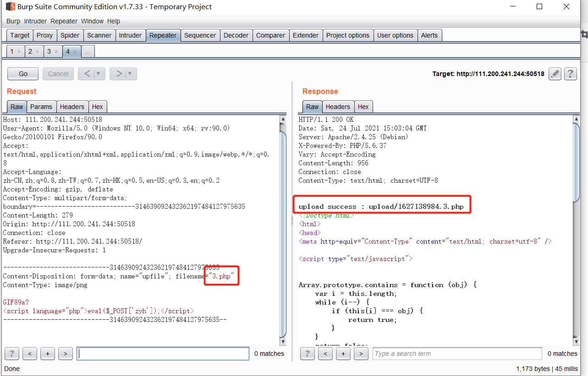
Task: Add new Repeater tab with ellipsis
Action: (x=88, y=51)
